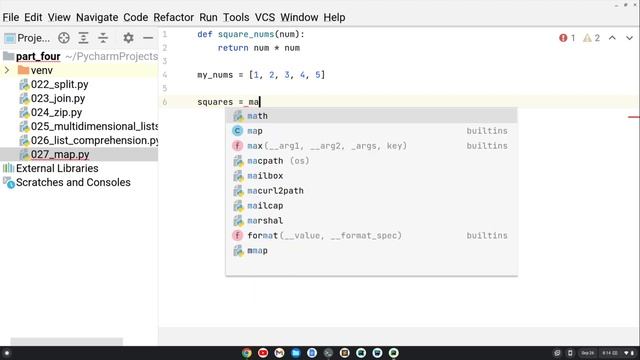Place cursor on line 1 'def square_nums'
The height and width of the screenshot is (360, 640).
(251, 34)
